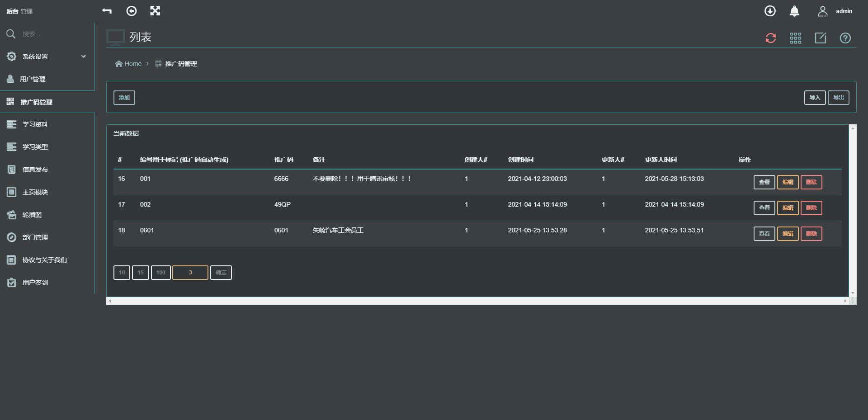Set page size to 100
This screenshot has width=868, height=420.
tap(160, 273)
